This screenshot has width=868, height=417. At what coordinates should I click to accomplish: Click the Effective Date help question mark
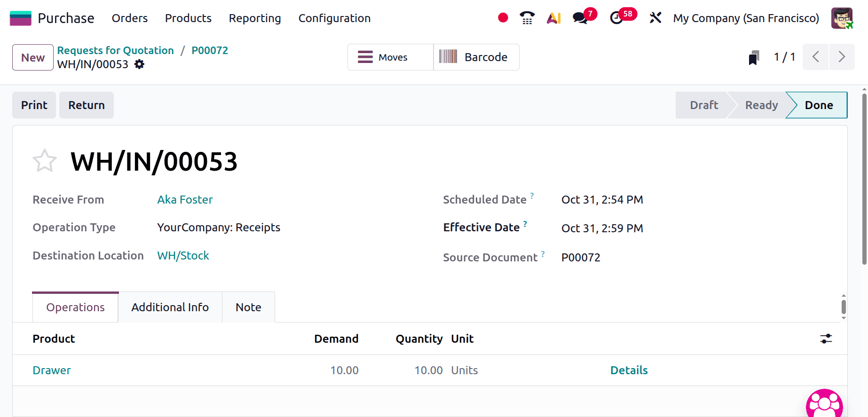coord(525,223)
